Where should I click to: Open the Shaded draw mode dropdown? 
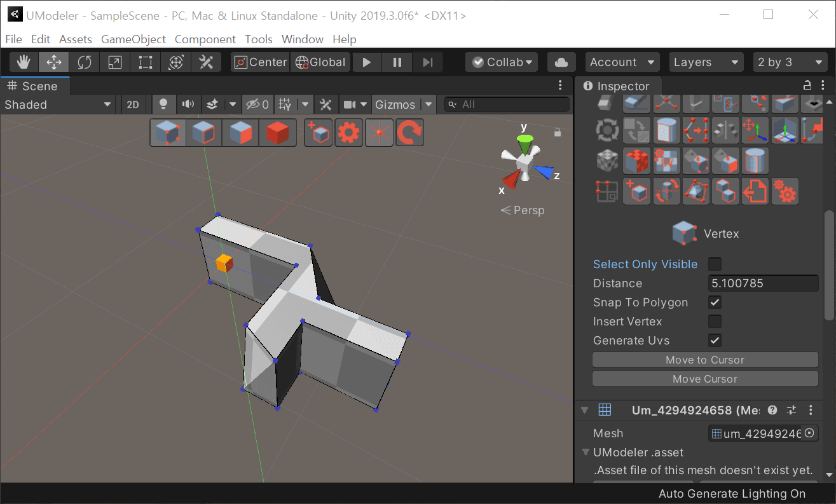[58, 105]
